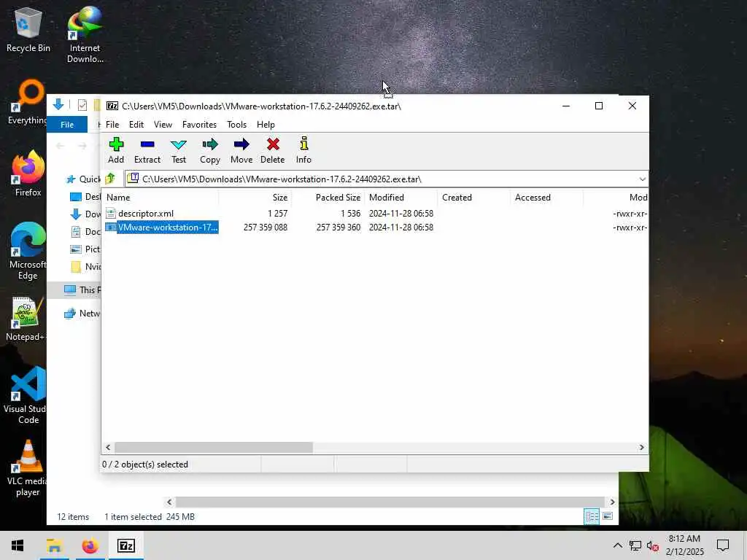Click the red Delete icon
This screenshot has width=747, height=560.
273,144
